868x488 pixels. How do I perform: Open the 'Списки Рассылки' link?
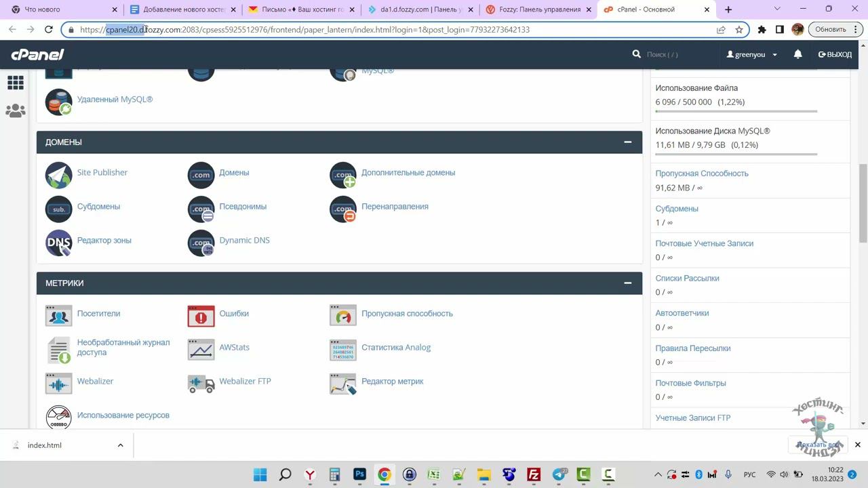[687, 279]
